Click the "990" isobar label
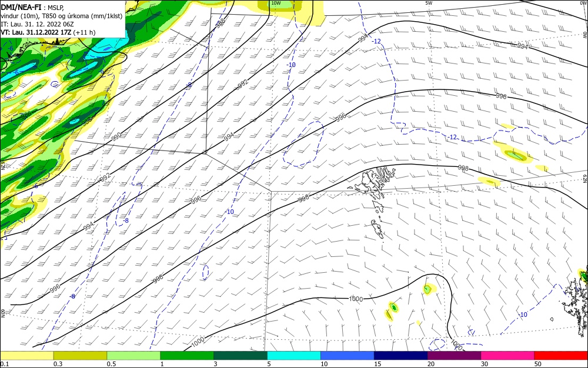Viewport: 588px width, 368px height. click(116, 136)
